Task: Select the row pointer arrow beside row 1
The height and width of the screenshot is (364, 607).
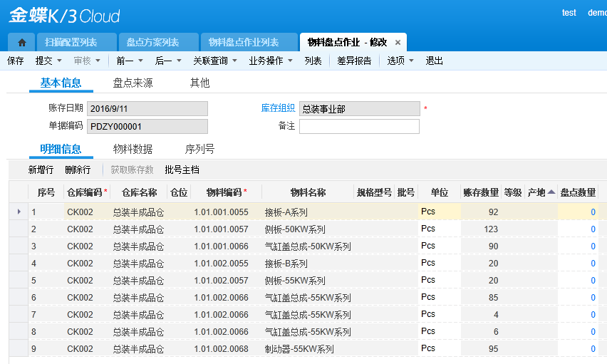Action: tap(19, 212)
